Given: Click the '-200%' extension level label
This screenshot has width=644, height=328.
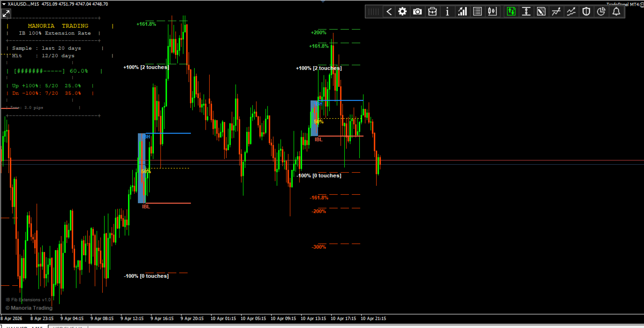Looking at the screenshot, I should [319, 211].
